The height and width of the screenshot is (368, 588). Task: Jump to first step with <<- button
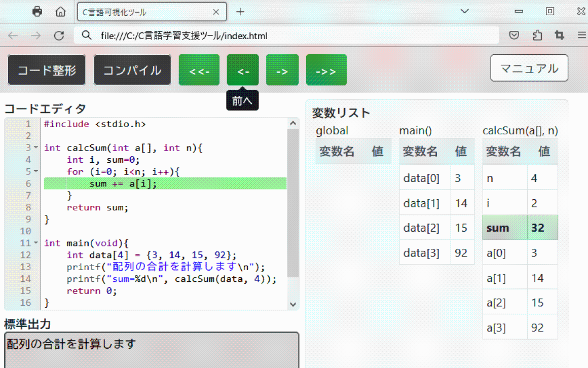[199, 70]
